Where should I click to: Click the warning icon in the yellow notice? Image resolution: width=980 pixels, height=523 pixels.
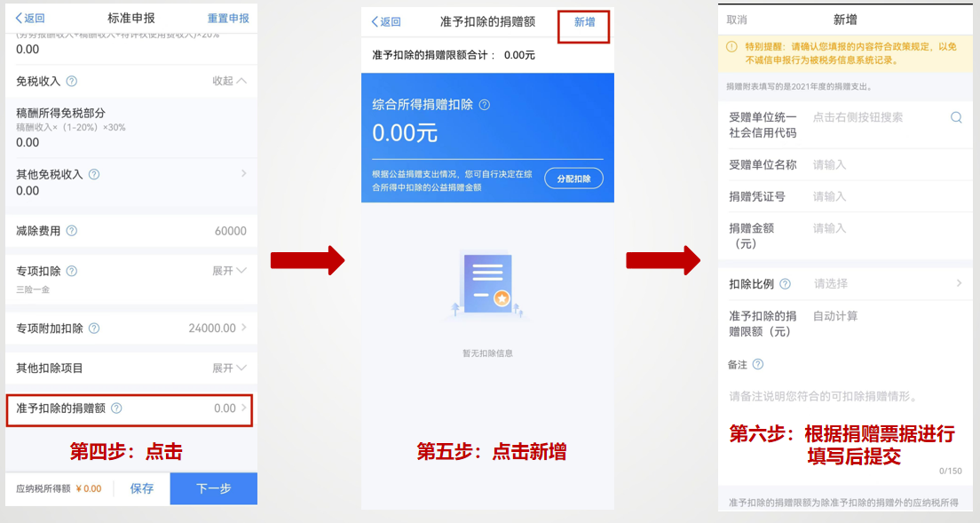pos(731,47)
